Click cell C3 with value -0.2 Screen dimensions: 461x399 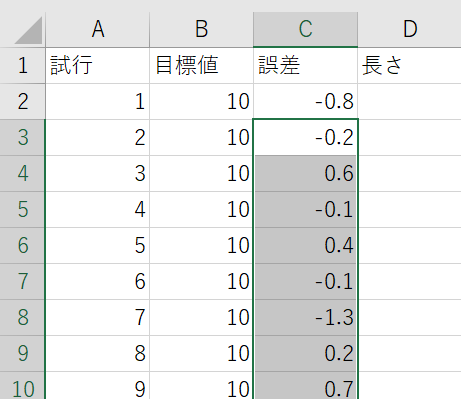tap(305, 137)
